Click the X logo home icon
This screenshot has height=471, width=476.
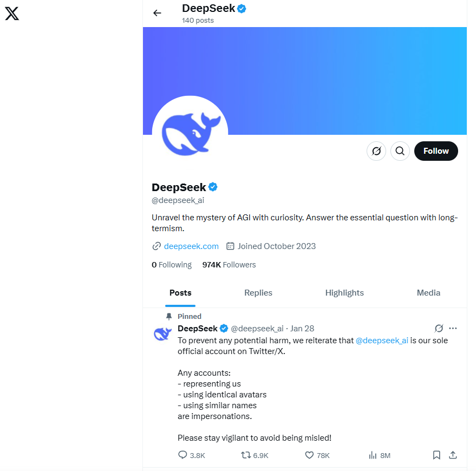coord(12,14)
